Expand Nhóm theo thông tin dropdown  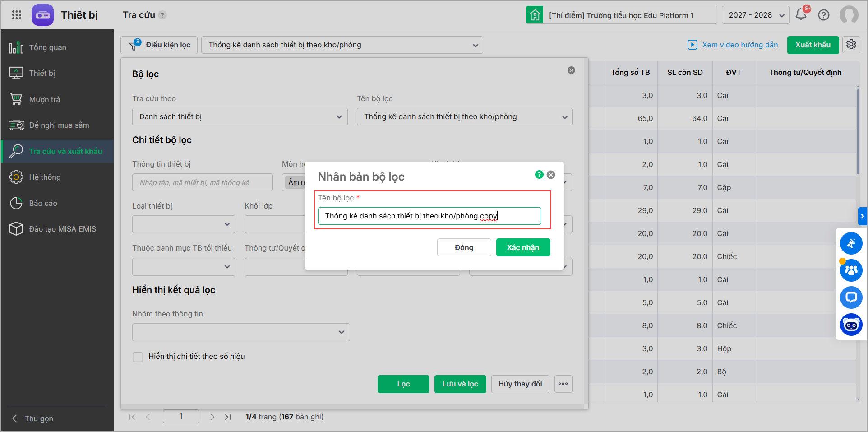(x=241, y=332)
